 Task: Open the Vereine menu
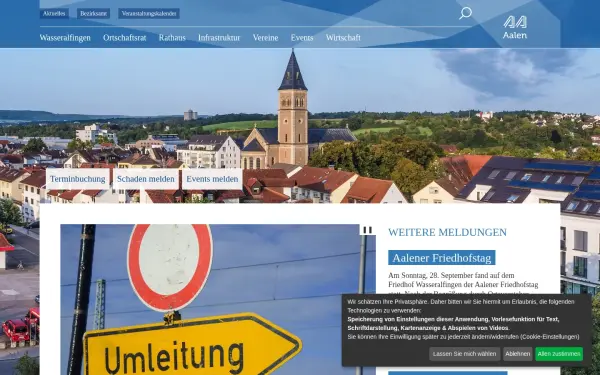[x=266, y=38]
